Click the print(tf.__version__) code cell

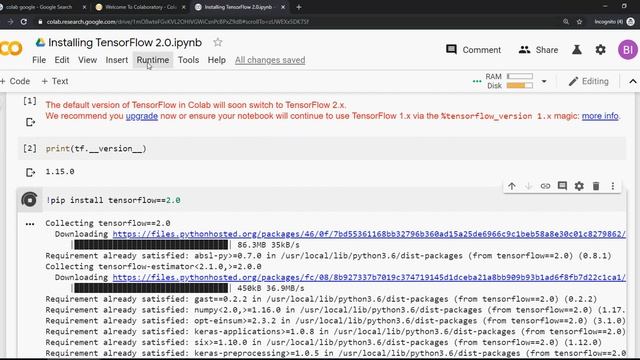coord(322,149)
